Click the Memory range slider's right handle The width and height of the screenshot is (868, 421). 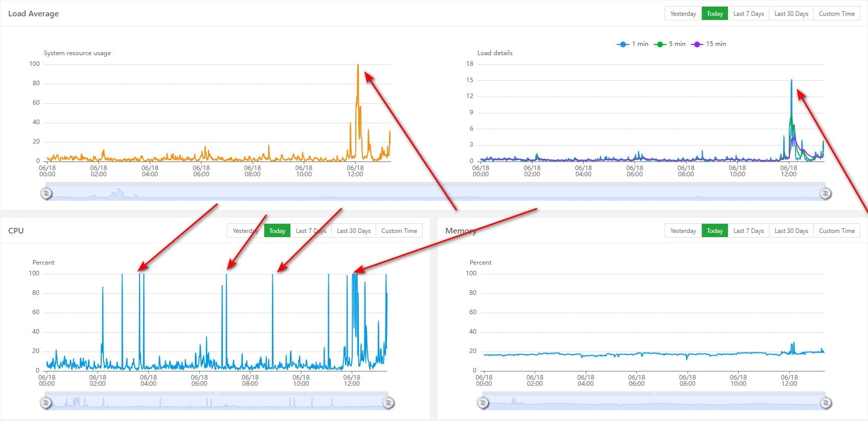click(825, 403)
